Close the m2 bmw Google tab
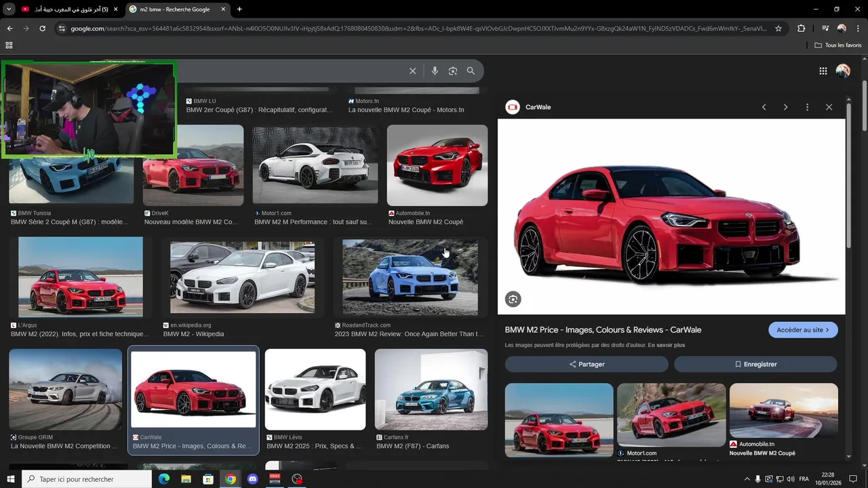Image resolution: width=868 pixels, height=488 pixels. 223,9
